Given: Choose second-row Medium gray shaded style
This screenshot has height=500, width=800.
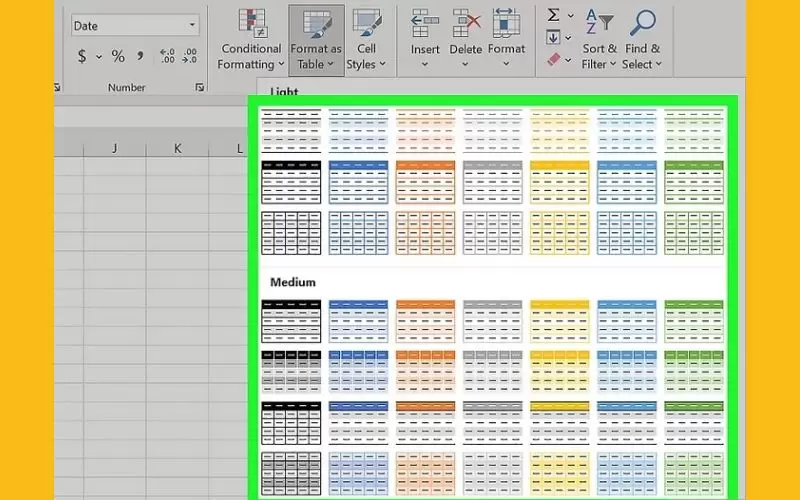Looking at the screenshot, I should pyautogui.click(x=492, y=372).
